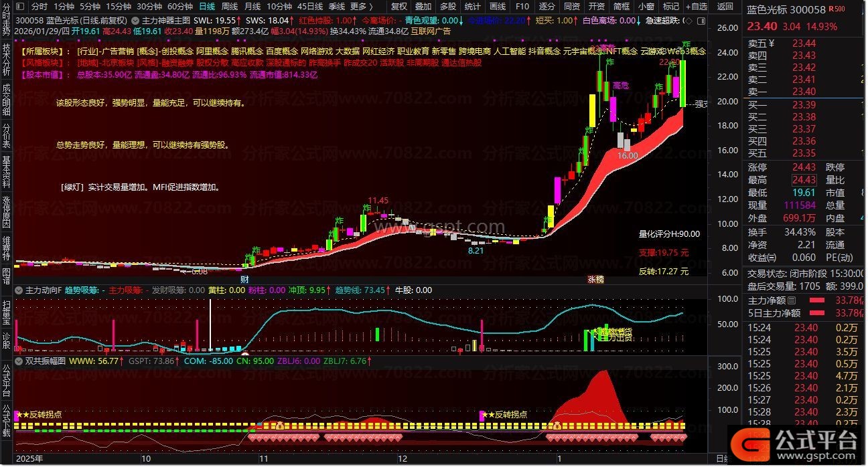868x467 pixels.
Task: Expand the 收益(三) earnings selector
Action: pos(762,258)
